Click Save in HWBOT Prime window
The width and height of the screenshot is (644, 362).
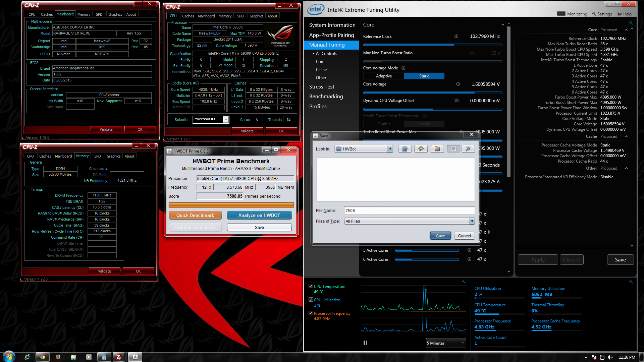[x=259, y=227]
